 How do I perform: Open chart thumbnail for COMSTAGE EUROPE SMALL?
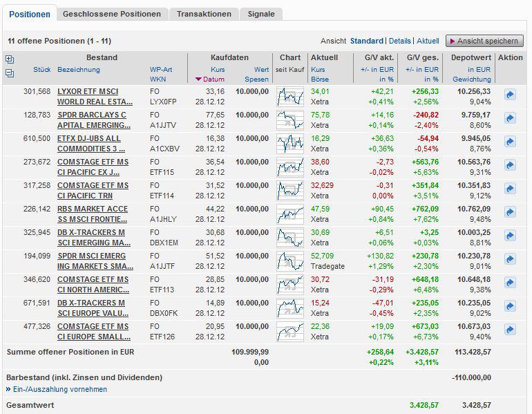[290, 331]
